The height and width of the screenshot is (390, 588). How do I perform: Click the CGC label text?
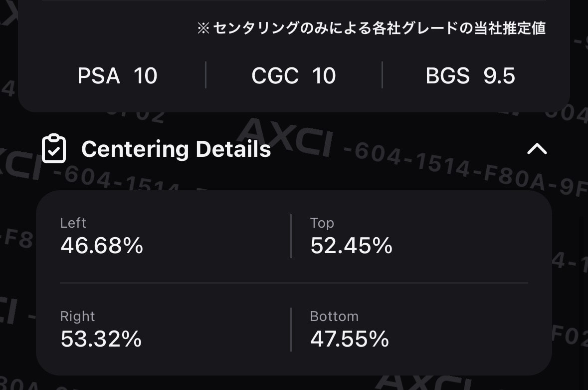click(x=275, y=76)
